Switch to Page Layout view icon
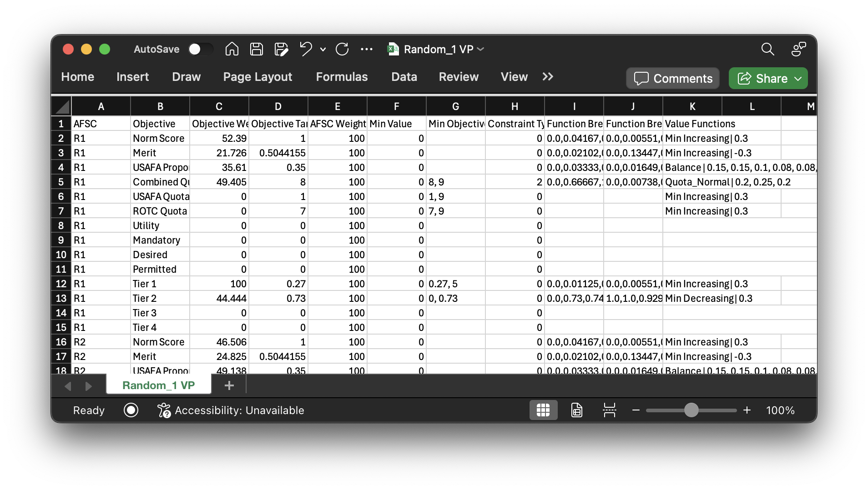Image resolution: width=868 pixels, height=490 pixels. click(x=576, y=410)
